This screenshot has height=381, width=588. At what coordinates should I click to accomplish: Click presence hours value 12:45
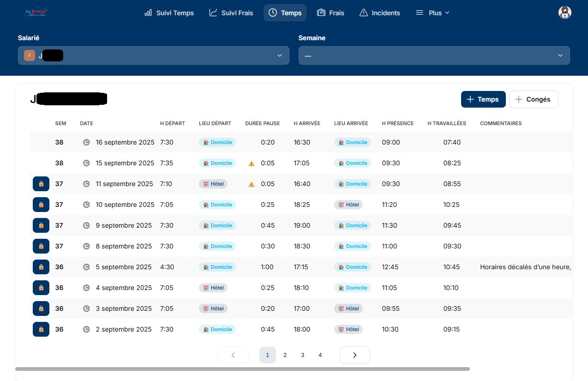point(390,267)
